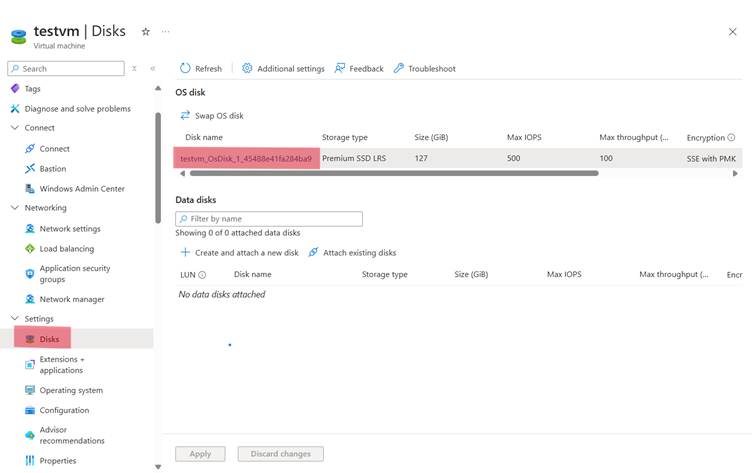Click Create and attach a new disk label

(x=247, y=252)
